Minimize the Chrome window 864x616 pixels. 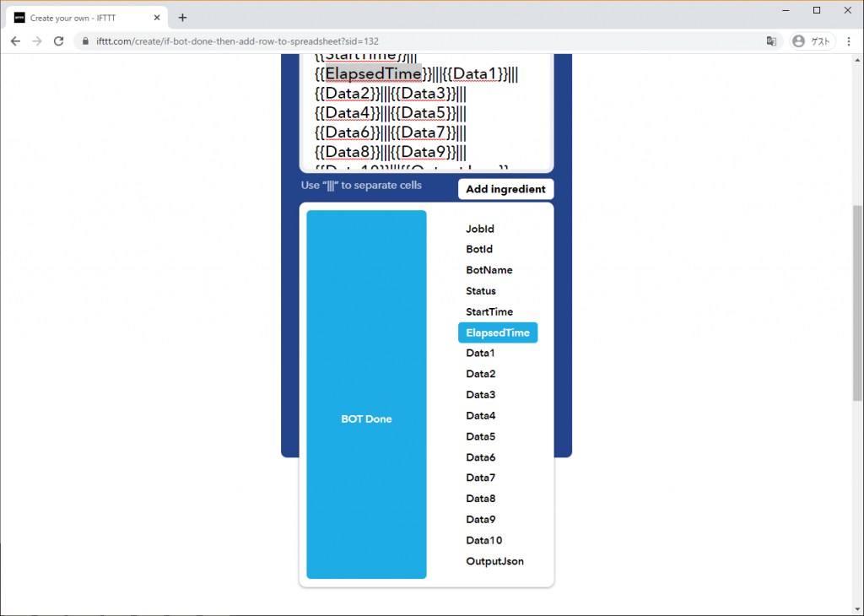tap(786, 10)
